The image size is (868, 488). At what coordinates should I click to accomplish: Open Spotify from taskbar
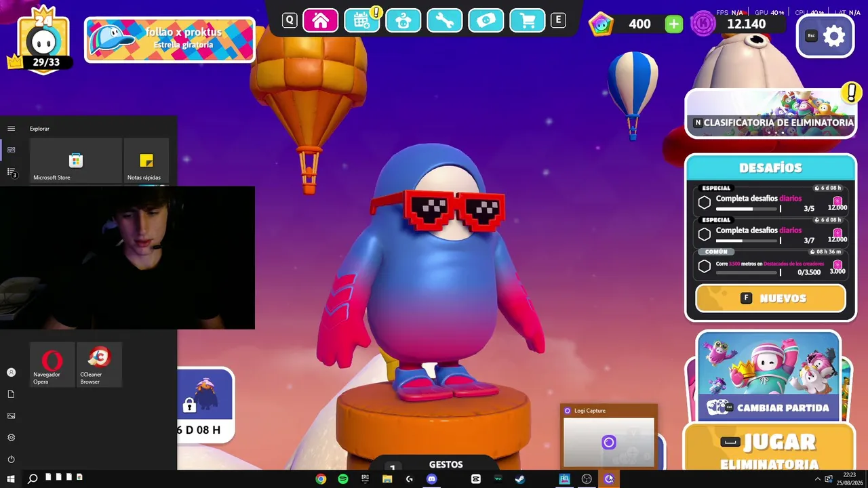pos(343,479)
